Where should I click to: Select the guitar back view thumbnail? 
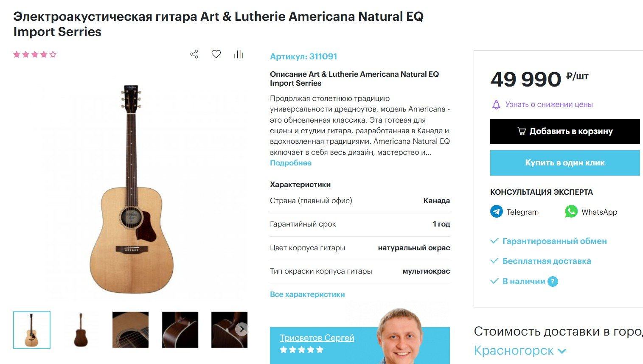click(81, 330)
